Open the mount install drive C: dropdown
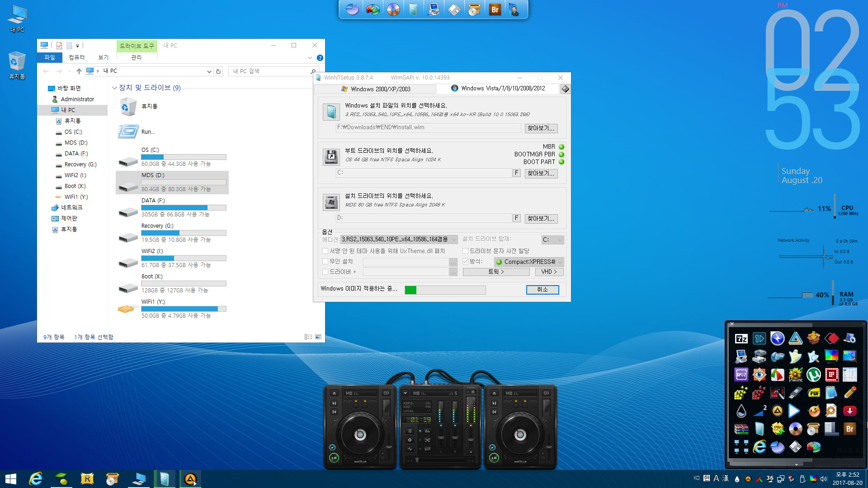 tap(552, 240)
